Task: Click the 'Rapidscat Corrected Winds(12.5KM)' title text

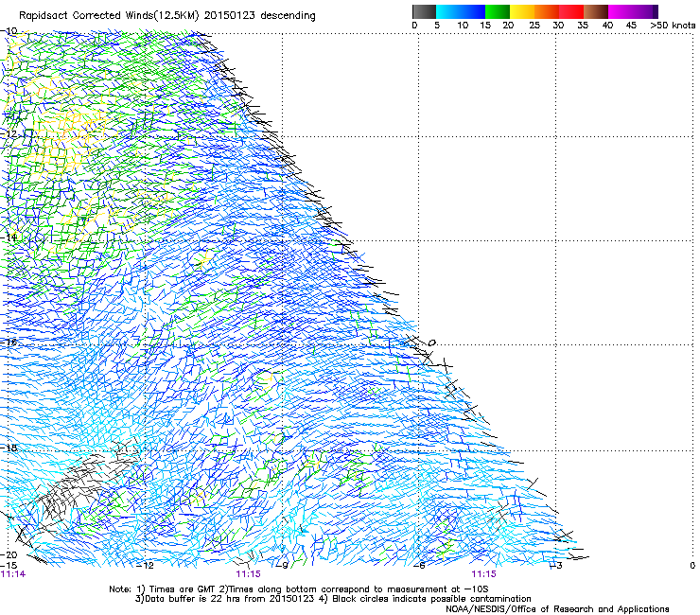Action: (x=109, y=16)
